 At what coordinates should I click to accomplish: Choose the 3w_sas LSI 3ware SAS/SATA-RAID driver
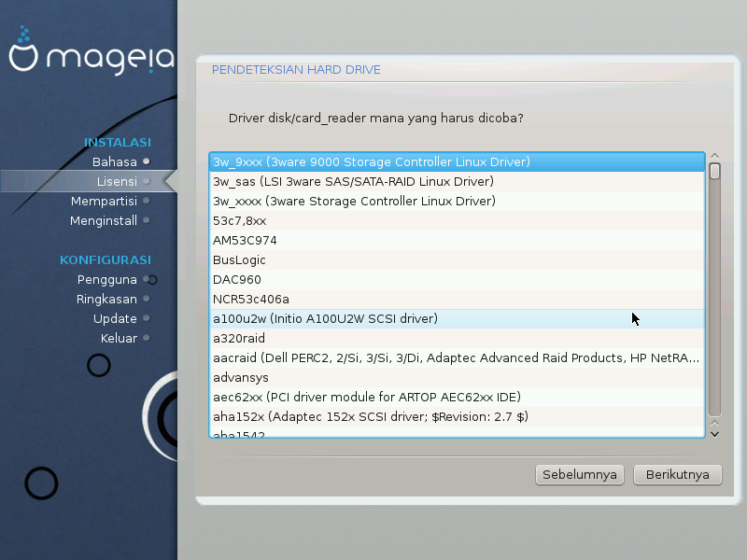[457, 181]
